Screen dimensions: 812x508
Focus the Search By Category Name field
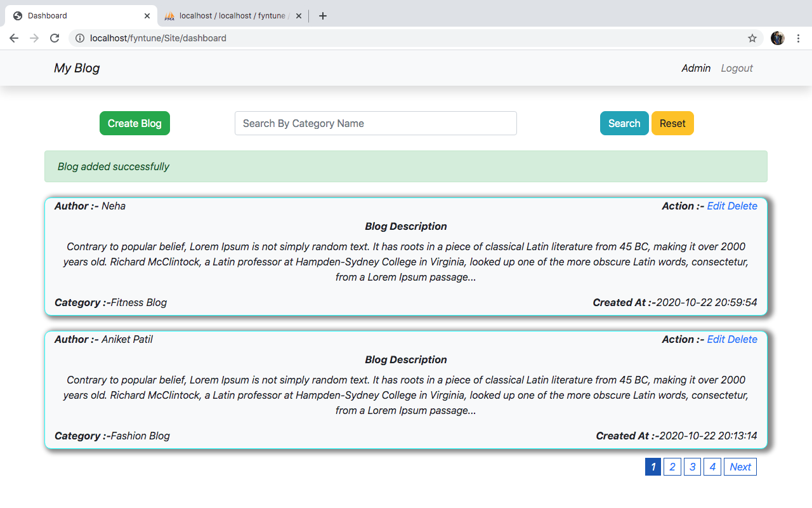[x=376, y=123]
